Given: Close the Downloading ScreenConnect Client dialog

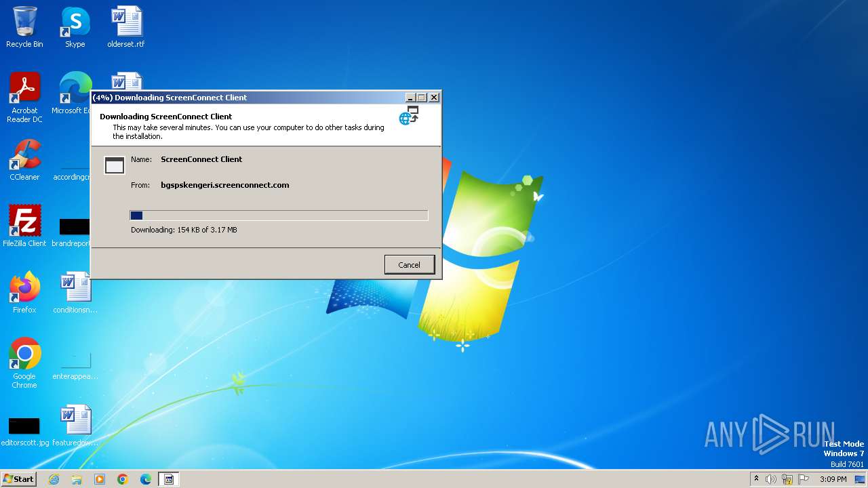Looking at the screenshot, I should pos(434,98).
